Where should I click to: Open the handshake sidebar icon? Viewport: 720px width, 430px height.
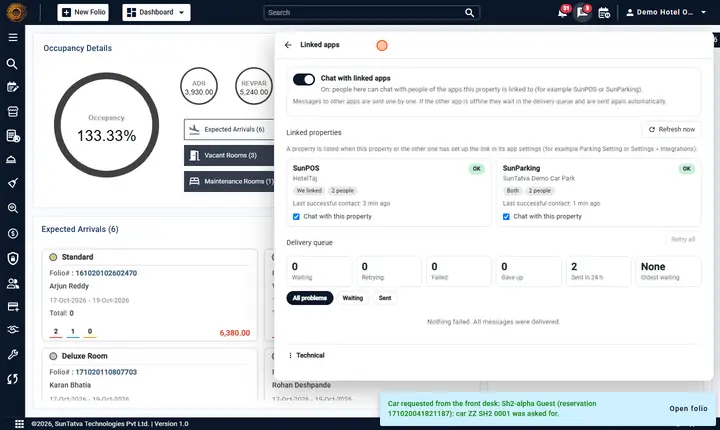(x=13, y=329)
